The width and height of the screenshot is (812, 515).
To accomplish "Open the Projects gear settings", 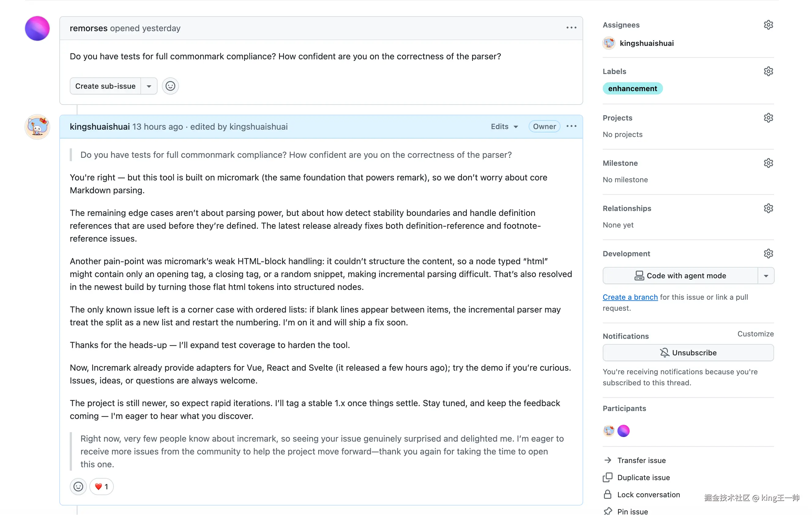I will click(768, 118).
